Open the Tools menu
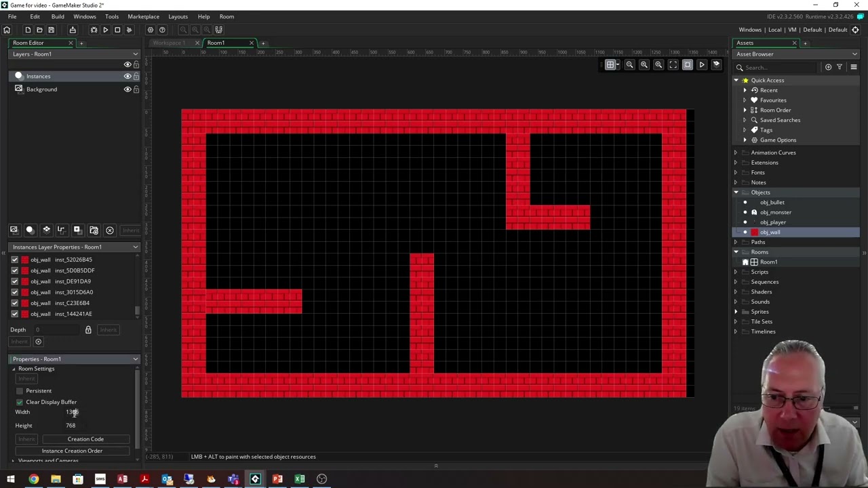This screenshot has height=488, width=868. (112, 16)
